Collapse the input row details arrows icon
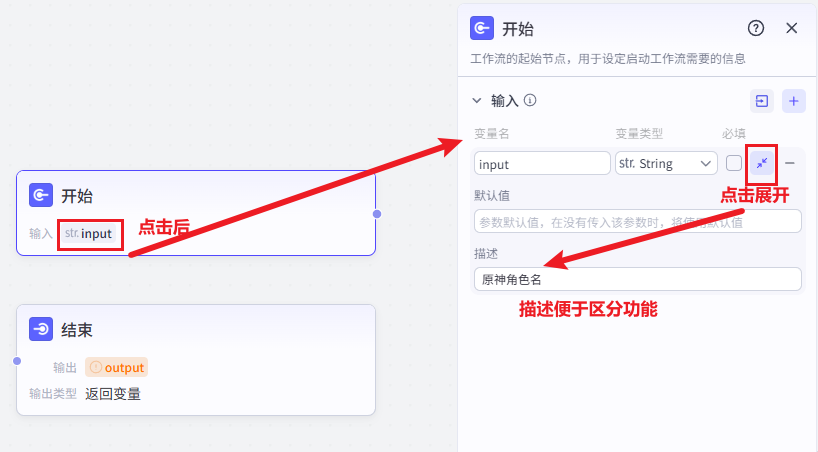Screen dimensions: 818x452 (762, 163)
